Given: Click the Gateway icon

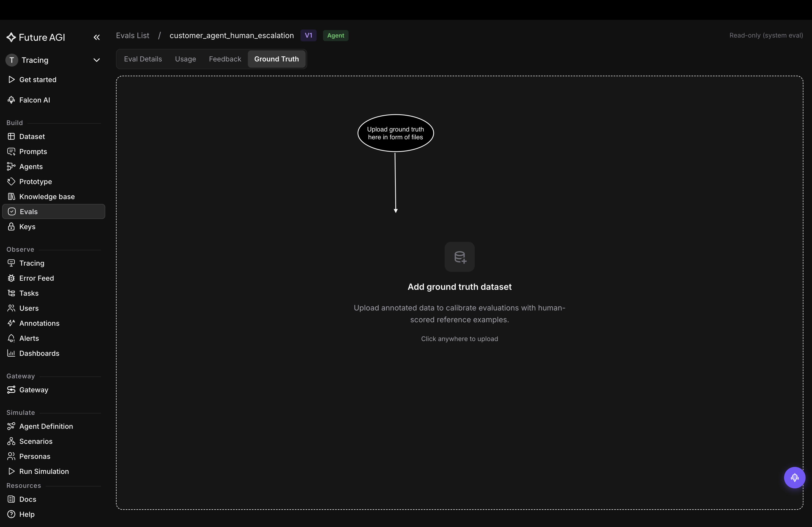Looking at the screenshot, I should [x=11, y=390].
